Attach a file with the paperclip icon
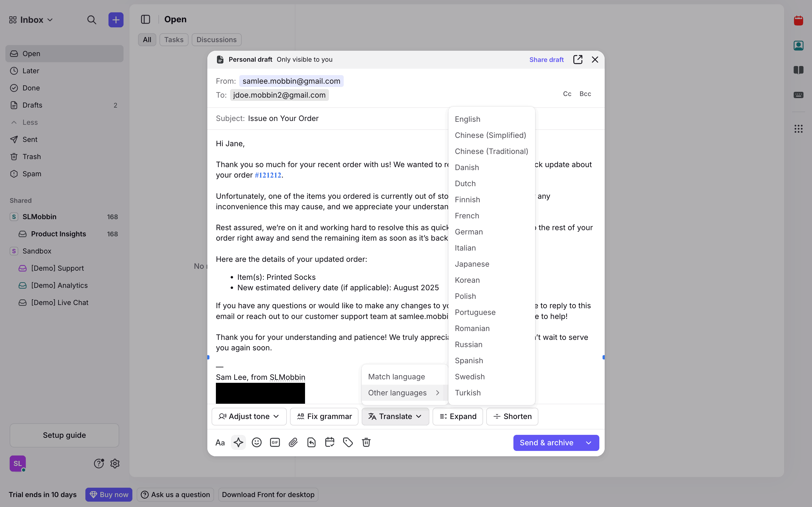Screen dimensions: 812x507 (293, 443)
